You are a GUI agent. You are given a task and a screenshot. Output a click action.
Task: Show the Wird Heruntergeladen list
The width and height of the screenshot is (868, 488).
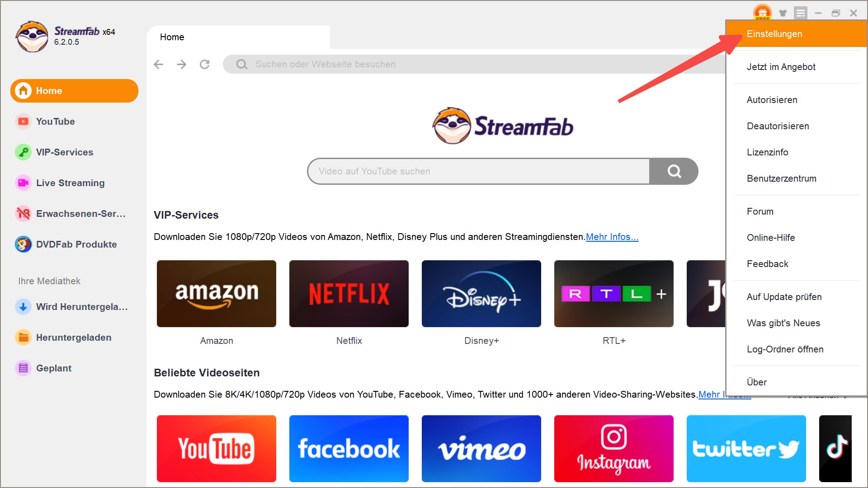pyautogui.click(x=72, y=307)
